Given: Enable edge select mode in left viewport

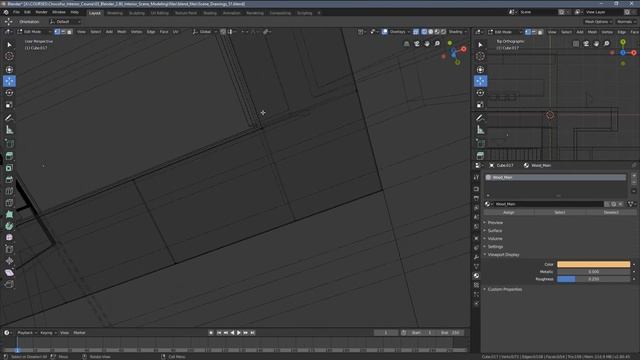Looking at the screenshot, I should pos(63,31).
